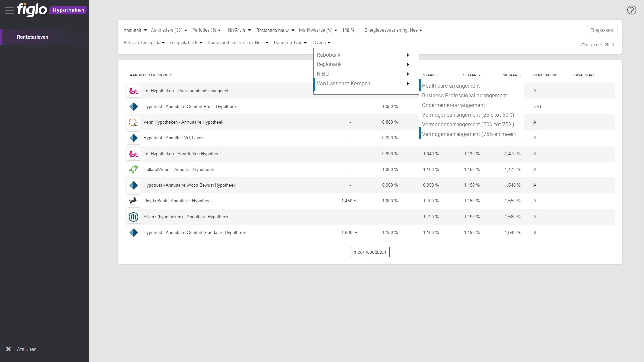Click the RENTEDALING column header
Screen dimensions: 644x362
pos(545,75)
